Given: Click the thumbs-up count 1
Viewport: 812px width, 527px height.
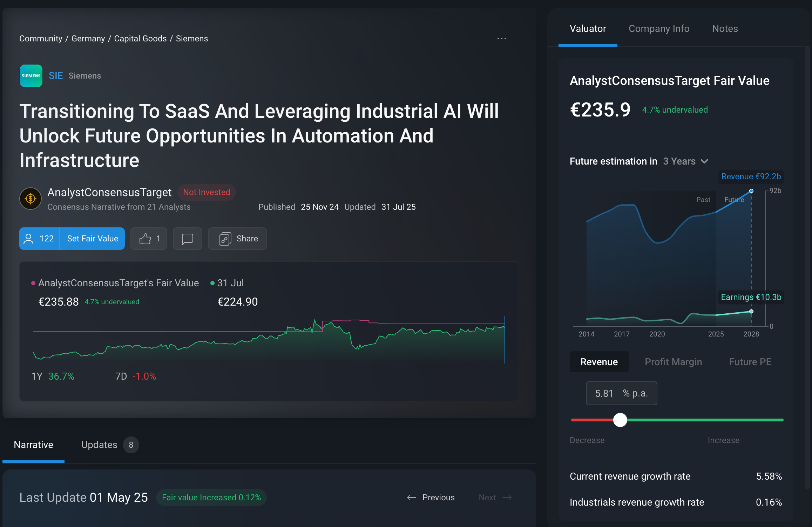Looking at the screenshot, I should (158, 239).
